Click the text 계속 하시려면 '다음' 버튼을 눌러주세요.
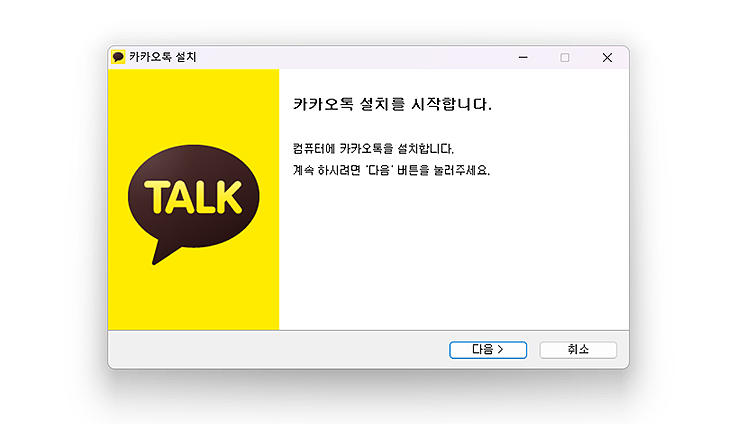Screen dimensions: 740x424 (x=391, y=170)
